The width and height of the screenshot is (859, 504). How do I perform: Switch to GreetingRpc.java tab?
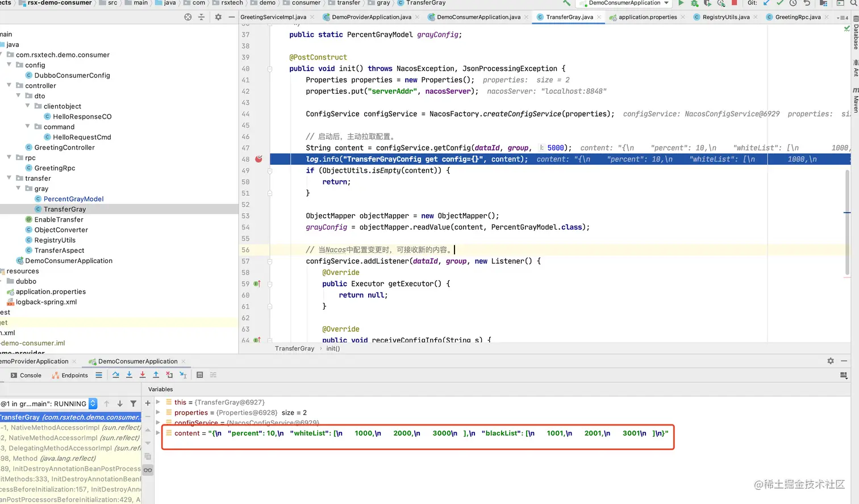[798, 17]
